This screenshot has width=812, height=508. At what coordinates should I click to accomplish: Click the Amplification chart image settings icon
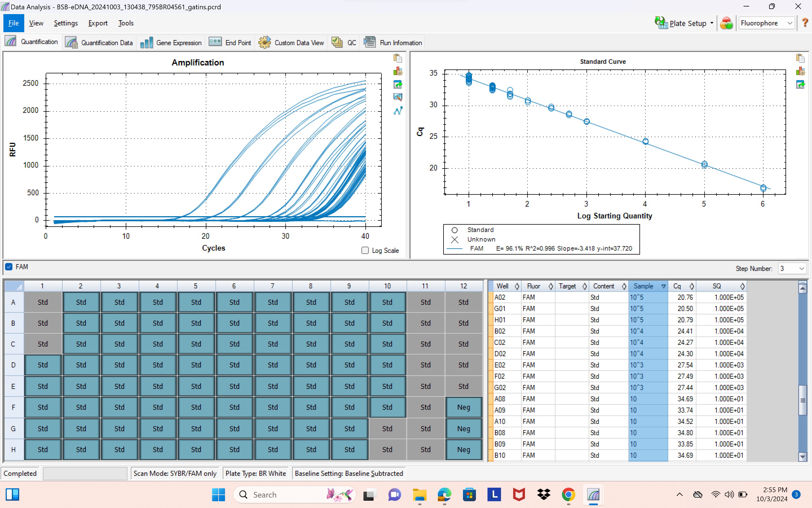pos(398,97)
